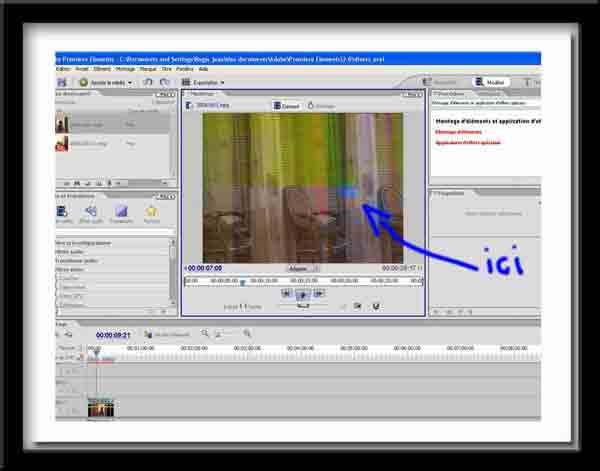Switch to the Modifier workspace tab
This screenshot has width=600, height=471.
click(x=491, y=82)
